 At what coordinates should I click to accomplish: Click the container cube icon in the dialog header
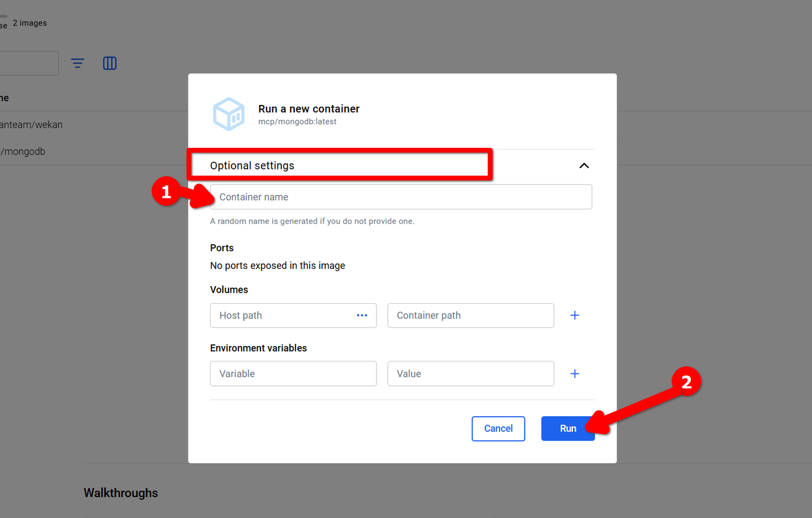pos(229,114)
